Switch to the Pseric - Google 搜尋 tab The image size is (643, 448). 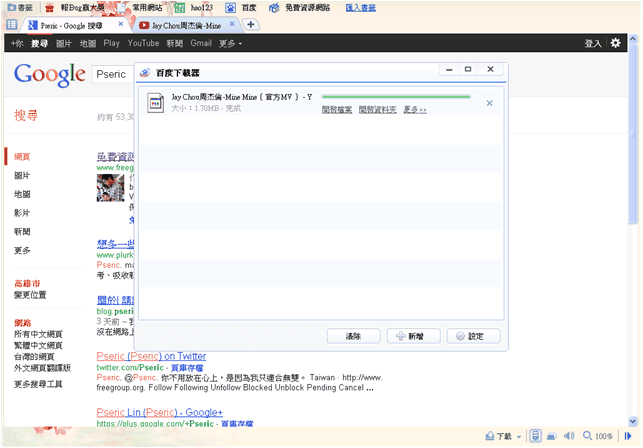click(71, 25)
